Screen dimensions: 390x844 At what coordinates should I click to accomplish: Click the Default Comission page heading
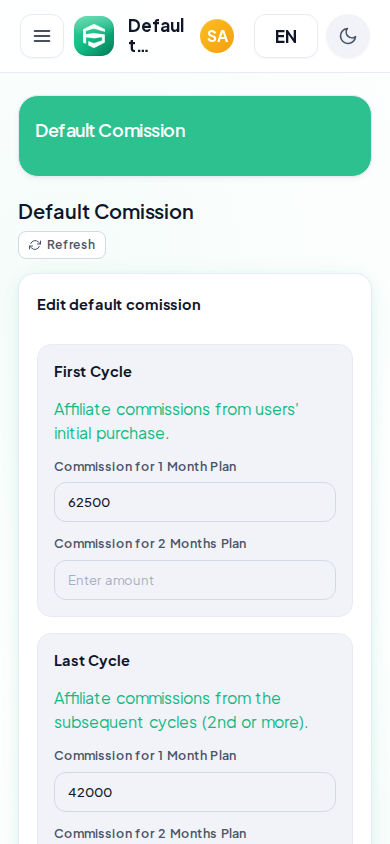click(x=106, y=212)
